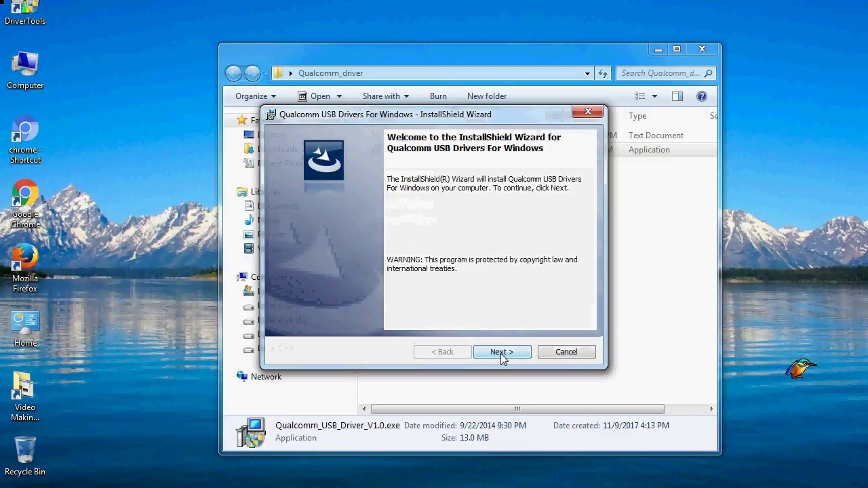This screenshot has width=868, height=488.
Task: Expand the Open button dropdown arrow
Action: pyautogui.click(x=339, y=96)
